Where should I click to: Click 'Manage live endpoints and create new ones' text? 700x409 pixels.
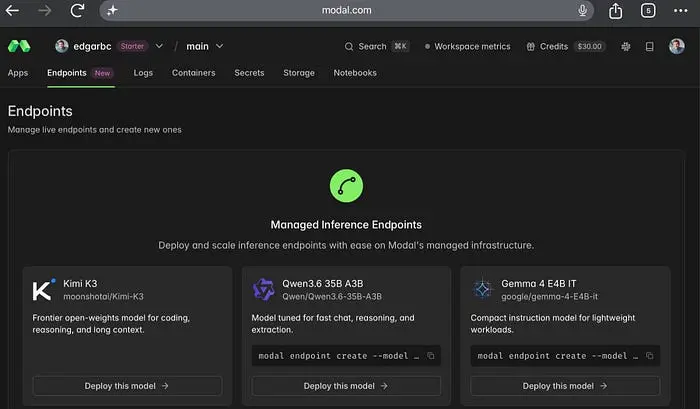pyautogui.click(x=95, y=130)
